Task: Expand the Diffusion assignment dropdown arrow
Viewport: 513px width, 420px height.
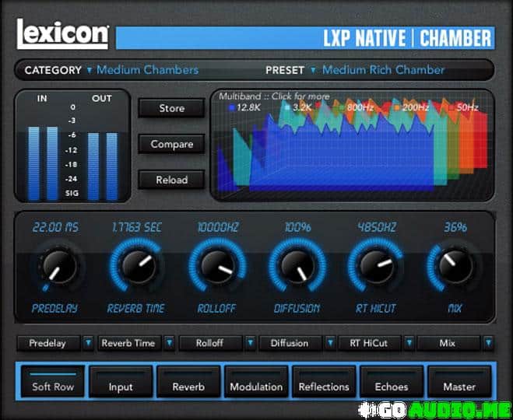Action: [330, 343]
